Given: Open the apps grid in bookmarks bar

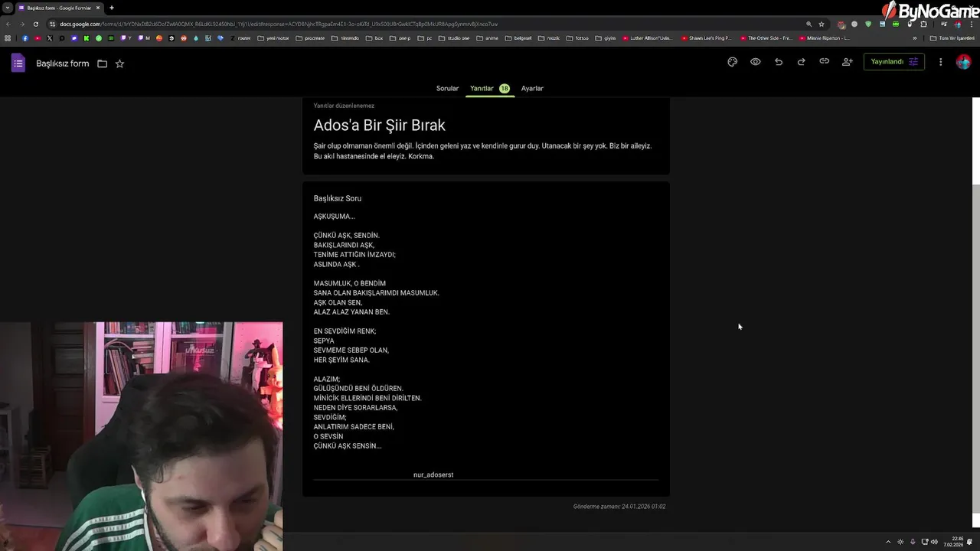Looking at the screenshot, I should pyautogui.click(x=8, y=37).
